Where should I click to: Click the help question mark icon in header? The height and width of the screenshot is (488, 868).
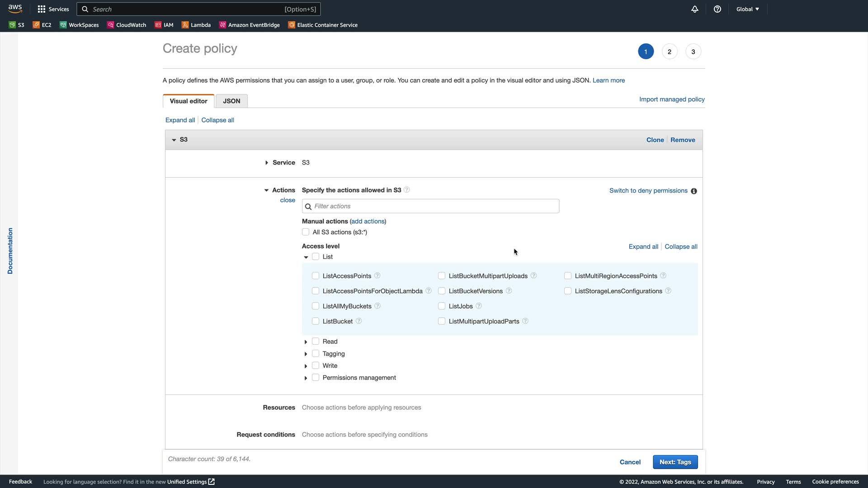point(717,9)
